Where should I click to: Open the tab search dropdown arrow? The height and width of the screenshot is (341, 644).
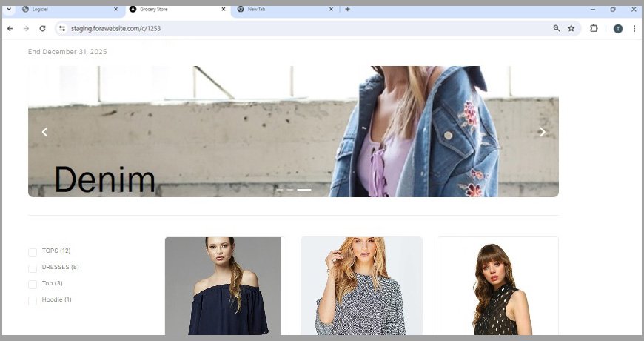(9, 9)
